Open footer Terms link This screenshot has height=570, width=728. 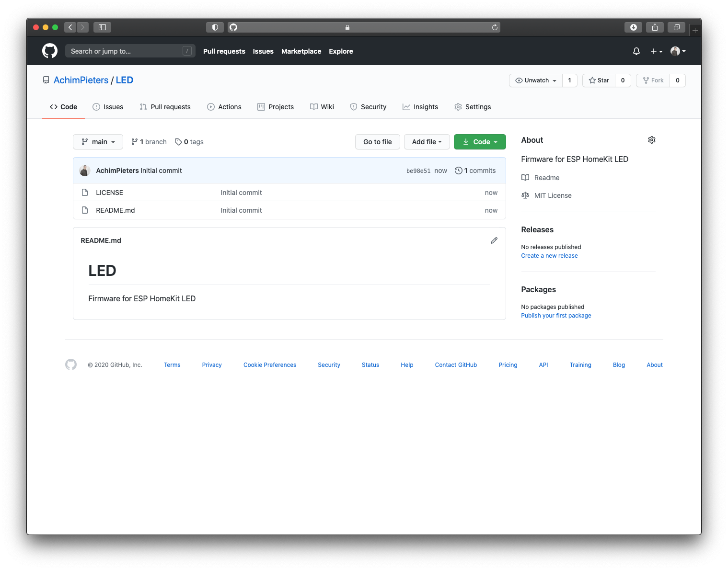(x=172, y=365)
